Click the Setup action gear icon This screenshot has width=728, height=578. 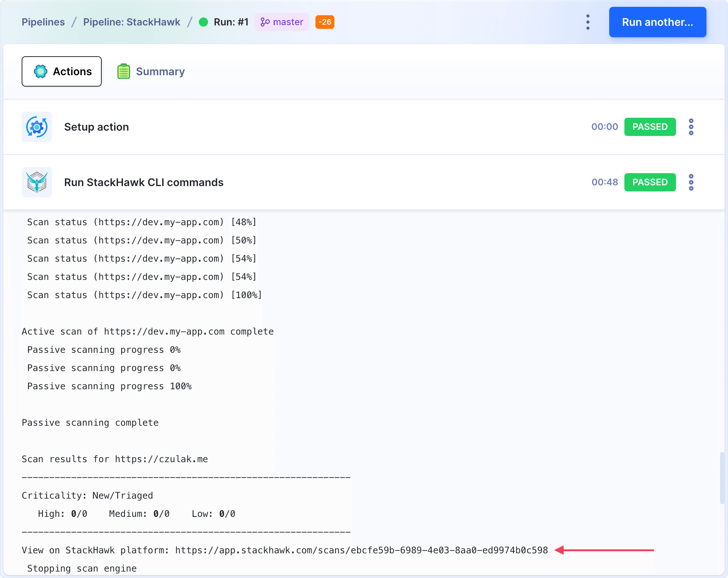[37, 127]
